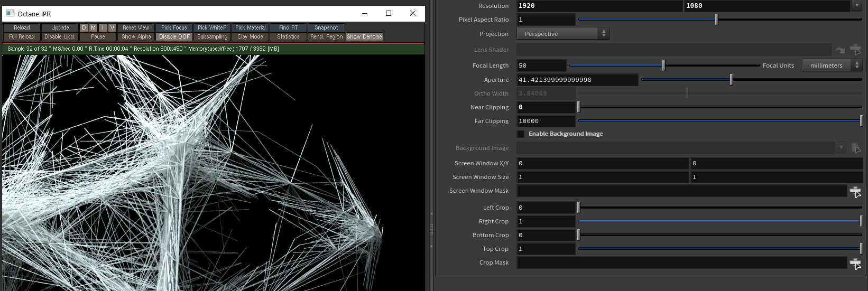Image resolution: width=868 pixels, height=291 pixels.
Task: Click the Focal Length value field
Action: coord(541,65)
